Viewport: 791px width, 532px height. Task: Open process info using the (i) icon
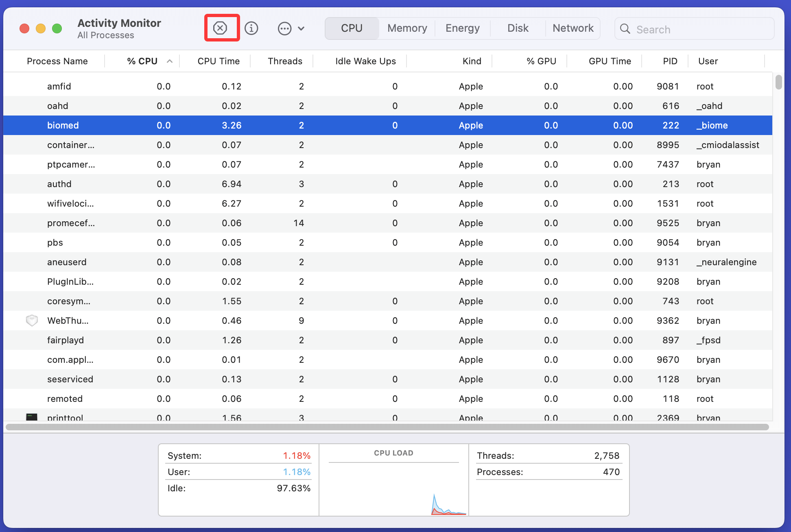pyautogui.click(x=251, y=28)
